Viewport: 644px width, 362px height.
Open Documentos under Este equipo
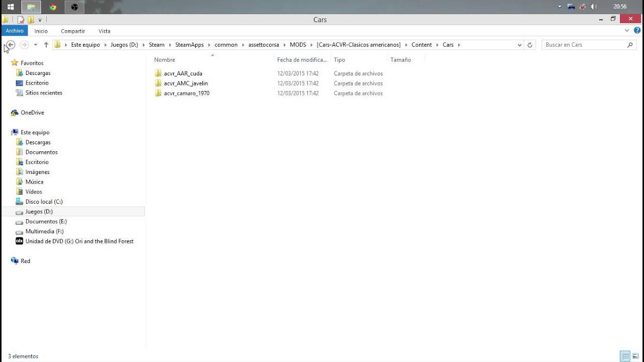coord(41,152)
